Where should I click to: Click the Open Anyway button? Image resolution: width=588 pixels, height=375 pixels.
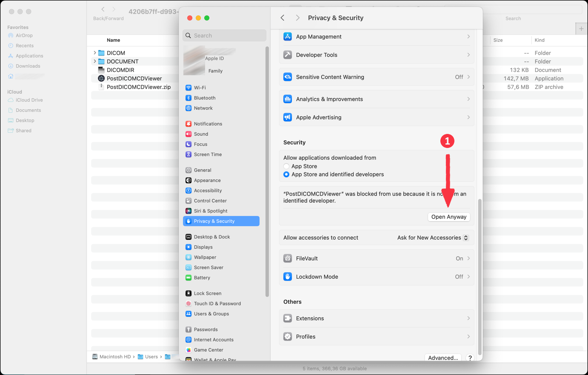[x=448, y=217]
